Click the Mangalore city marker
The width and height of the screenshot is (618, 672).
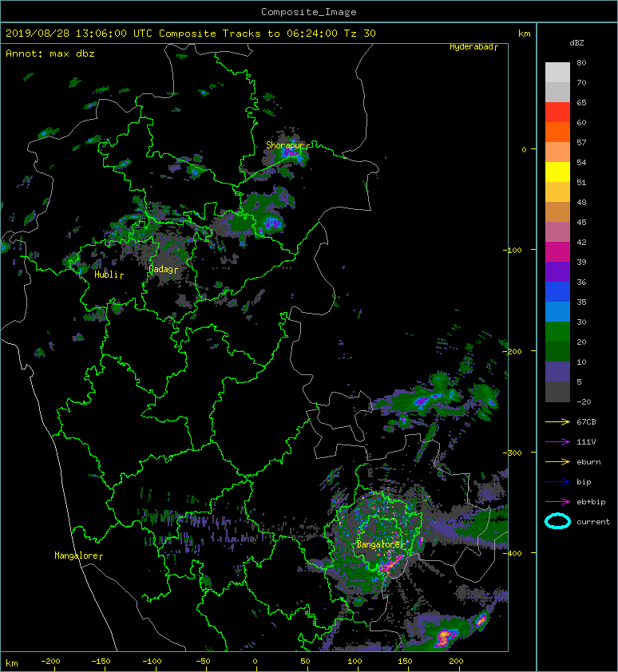point(78,555)
